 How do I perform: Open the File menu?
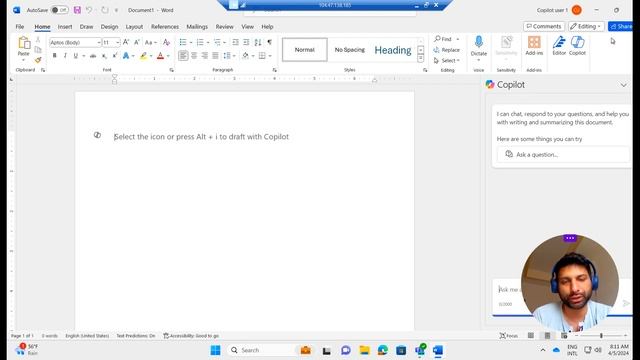[x=20, y=27]
